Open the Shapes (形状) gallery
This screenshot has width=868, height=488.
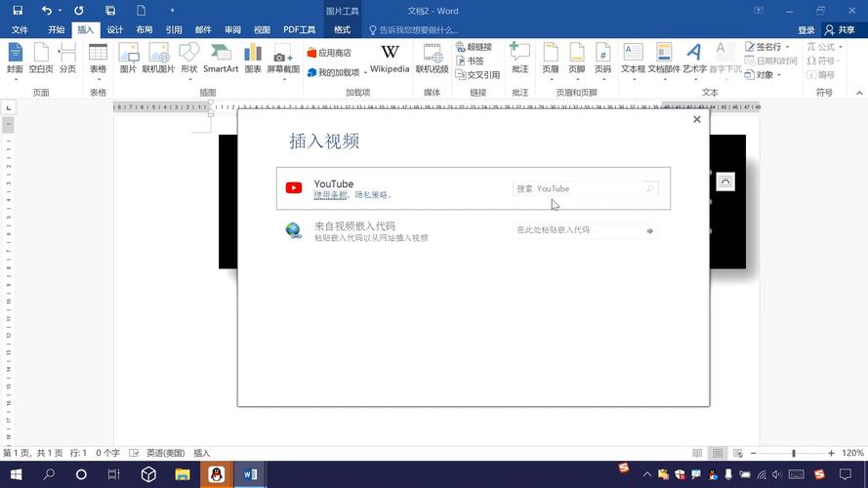pos(189,60)
